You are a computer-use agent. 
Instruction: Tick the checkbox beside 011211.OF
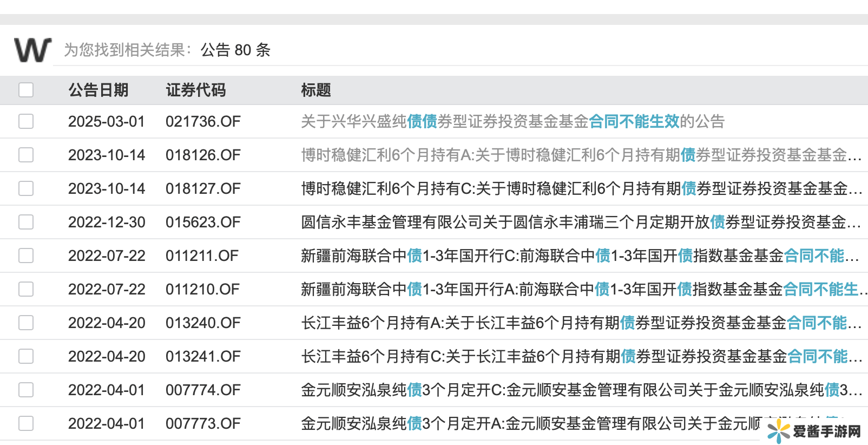pos(26,256)
